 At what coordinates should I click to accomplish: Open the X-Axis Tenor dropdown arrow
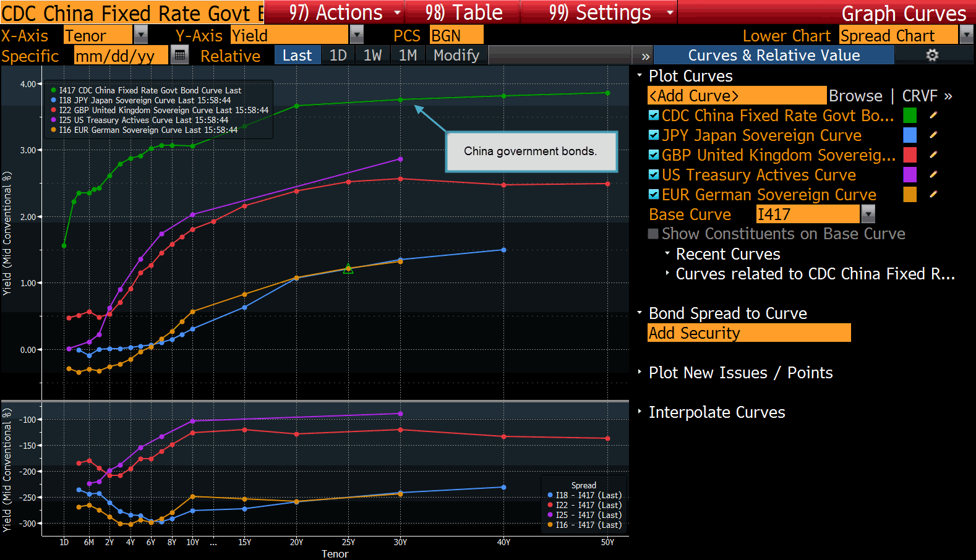[141, 35]
